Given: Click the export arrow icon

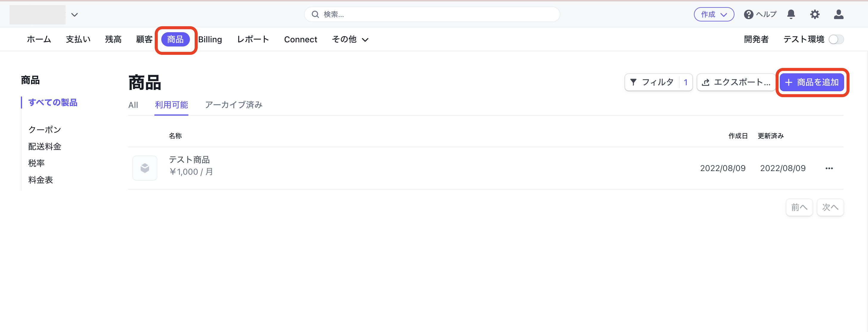Looking at the screenshot, I should 706,82.
